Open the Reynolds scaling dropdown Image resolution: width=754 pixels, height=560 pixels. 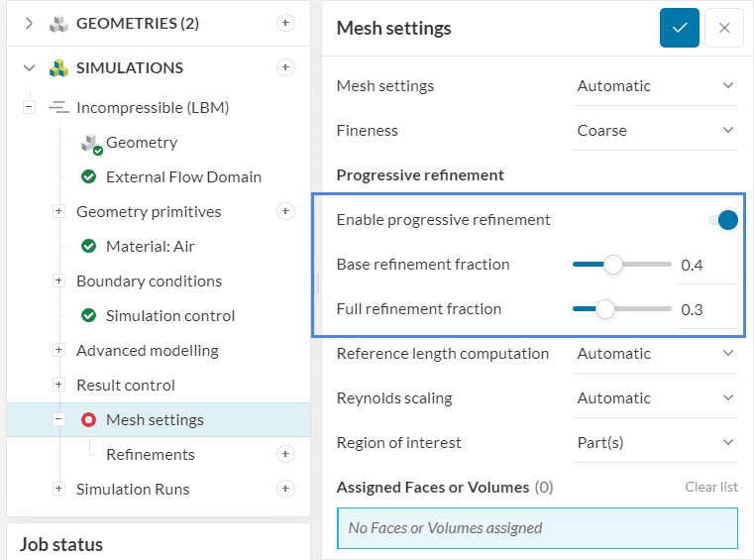tap(656, 397)
